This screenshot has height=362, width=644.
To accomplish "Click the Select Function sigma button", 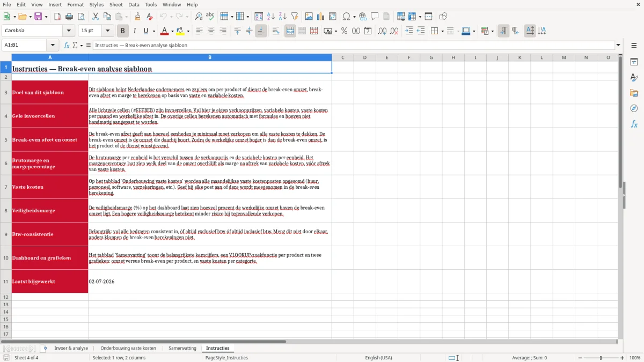I will click(75, 45).
